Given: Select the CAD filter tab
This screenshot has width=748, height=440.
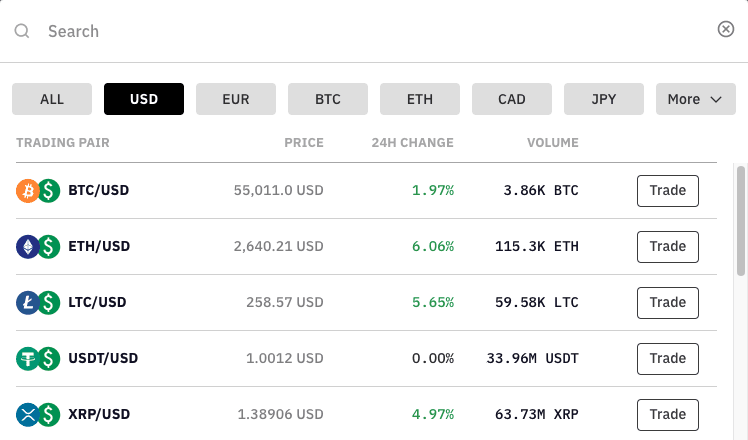Looking at the screenshot, I should coord(512,99).
